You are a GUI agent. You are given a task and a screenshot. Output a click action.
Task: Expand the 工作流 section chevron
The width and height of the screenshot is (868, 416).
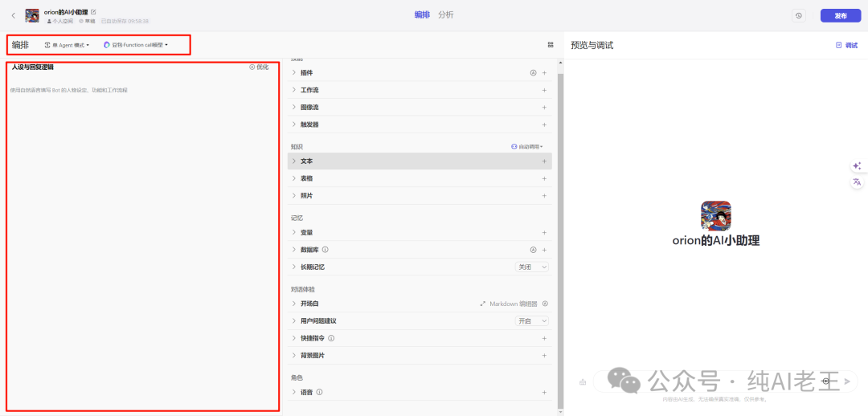tap(294, 90)
